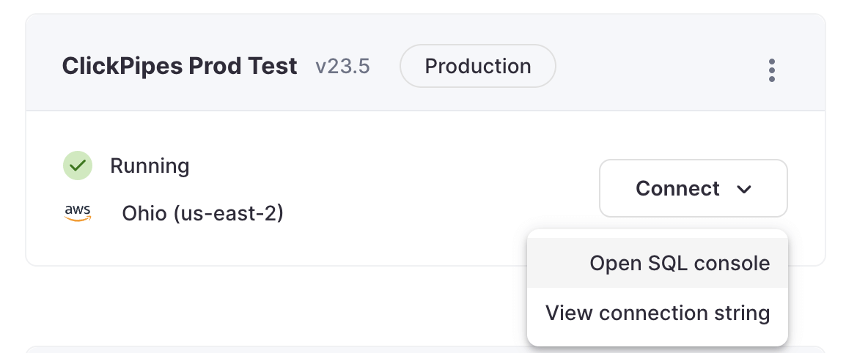The width and height of the screenshot is (868, 353).
Task: Click empty header space right of Production badge
Action: tap(652, 67)
